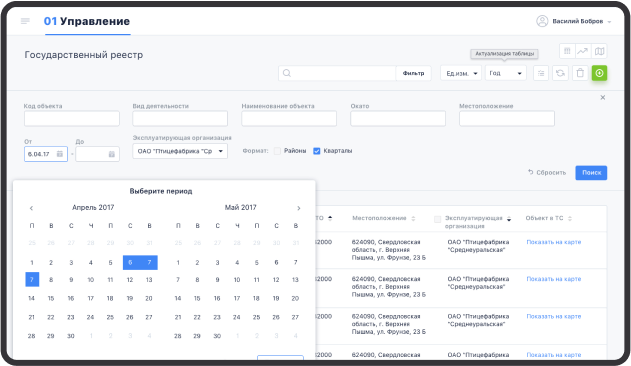
Task: Focus the main search field
Action: pos(337,73)
